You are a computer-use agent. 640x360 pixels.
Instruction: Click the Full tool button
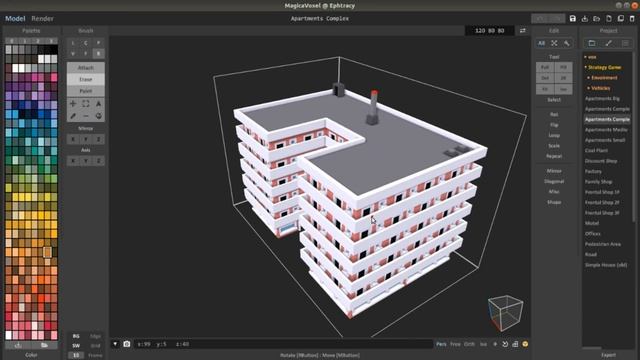point(545,67)
